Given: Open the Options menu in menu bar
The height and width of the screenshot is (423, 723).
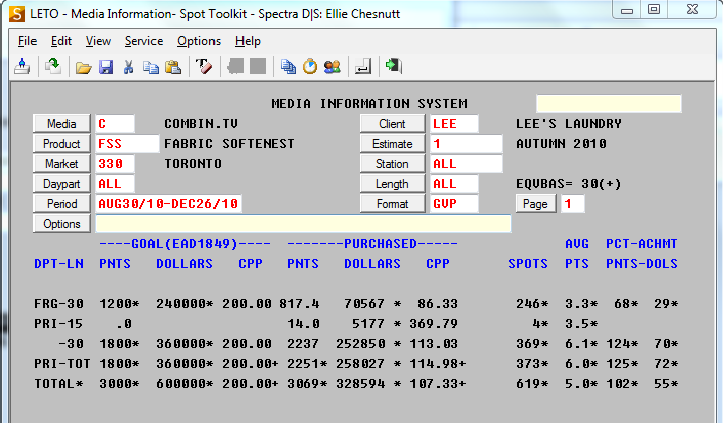Looking at the screenshot, I should coord(199,41).
